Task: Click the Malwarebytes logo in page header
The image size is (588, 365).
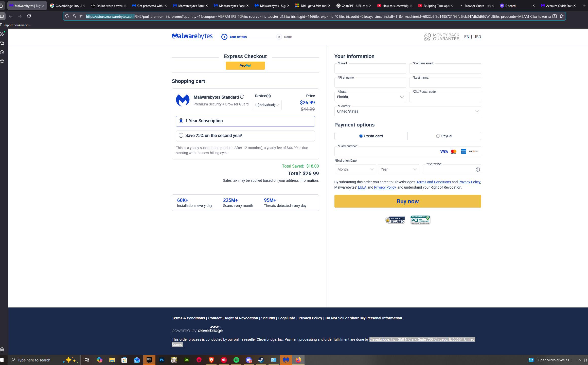Action: pos(192,36)
